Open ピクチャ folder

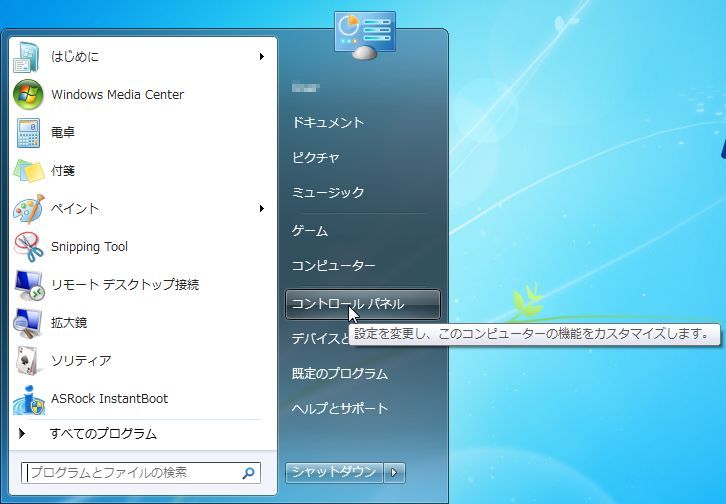(x=315, y=157)
